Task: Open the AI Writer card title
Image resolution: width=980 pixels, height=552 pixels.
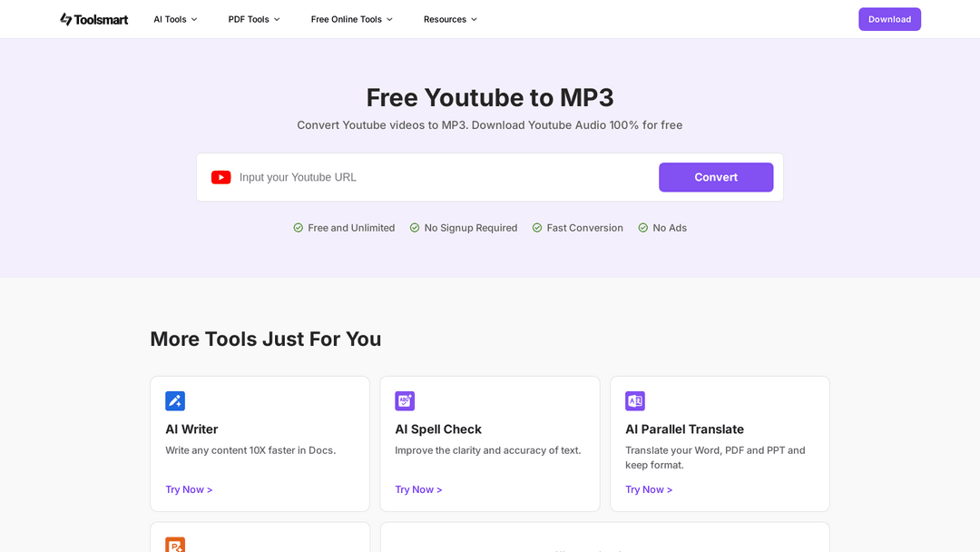Action: 191,429
